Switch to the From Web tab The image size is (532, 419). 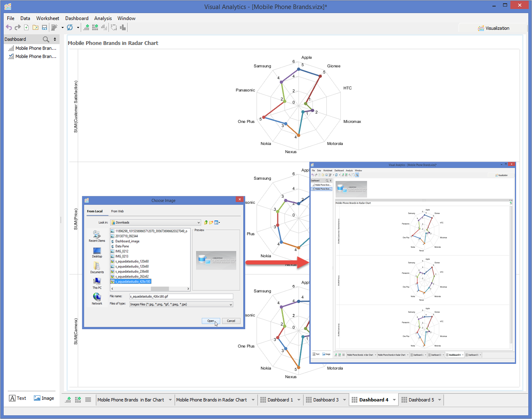tap(117, 211)
